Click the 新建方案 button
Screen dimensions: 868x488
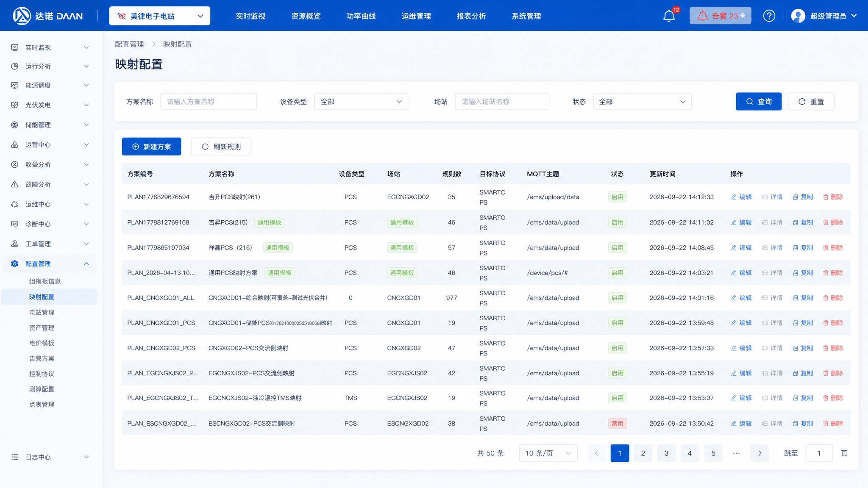(x=151, y=147)
